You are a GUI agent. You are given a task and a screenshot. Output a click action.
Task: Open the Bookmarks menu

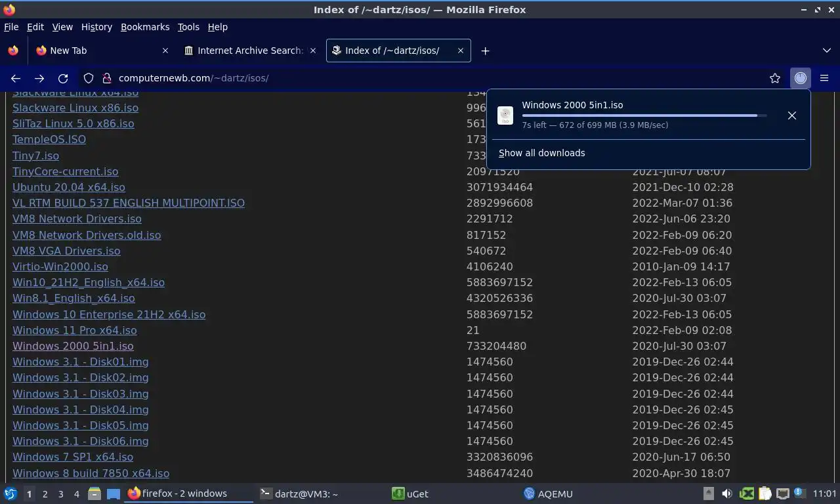coord(145,27)
